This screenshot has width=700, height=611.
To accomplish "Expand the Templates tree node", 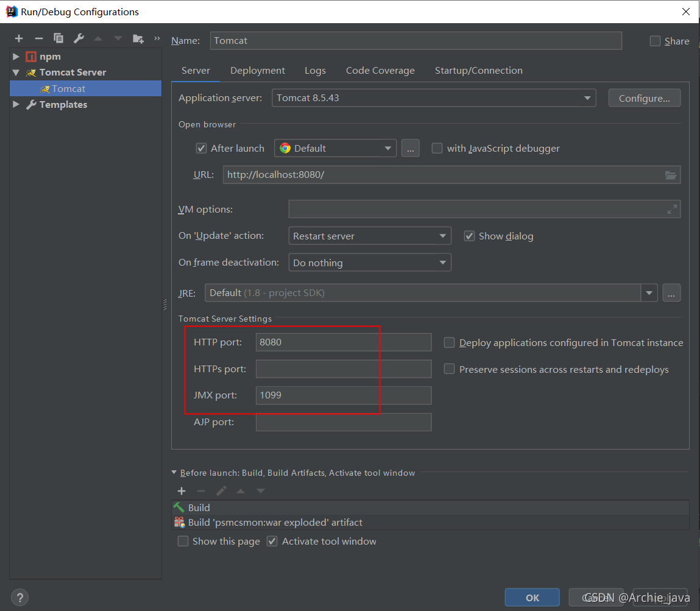I will (16, 104).
